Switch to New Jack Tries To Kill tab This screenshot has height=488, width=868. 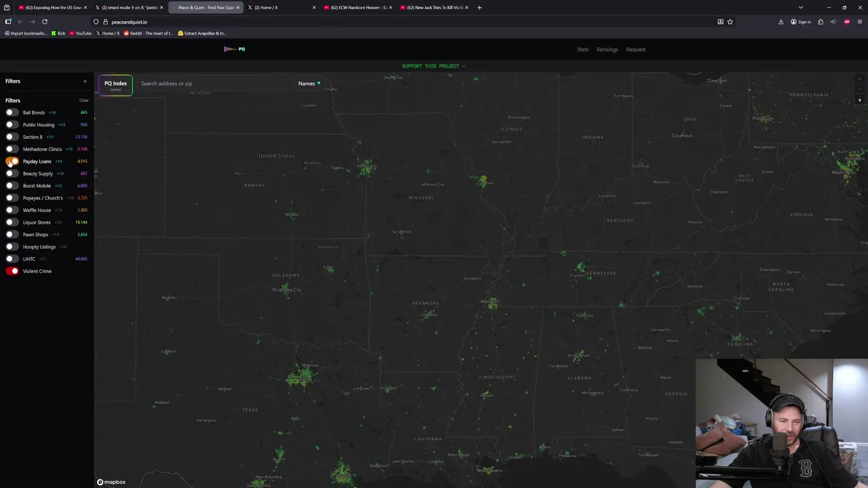(x=434, y=7)
